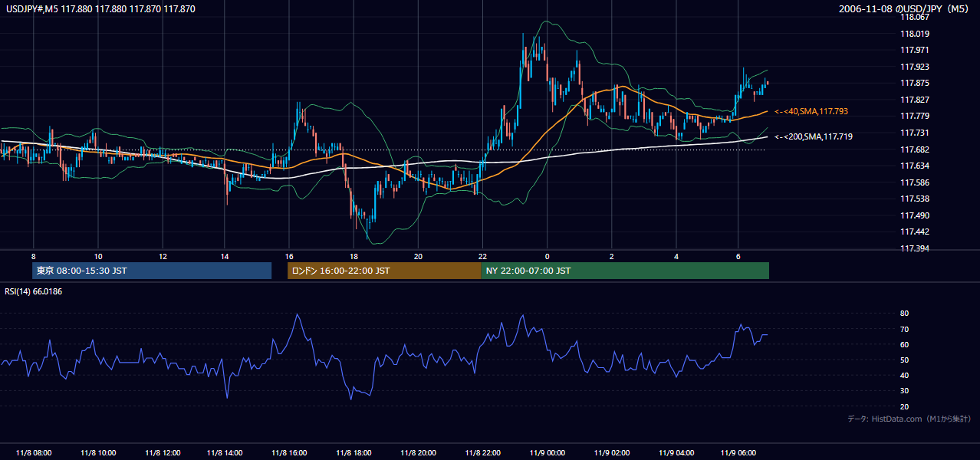Click the <--<40,SMA,117.793 orange label
980x460 pixels.
[x=811, y=112]
